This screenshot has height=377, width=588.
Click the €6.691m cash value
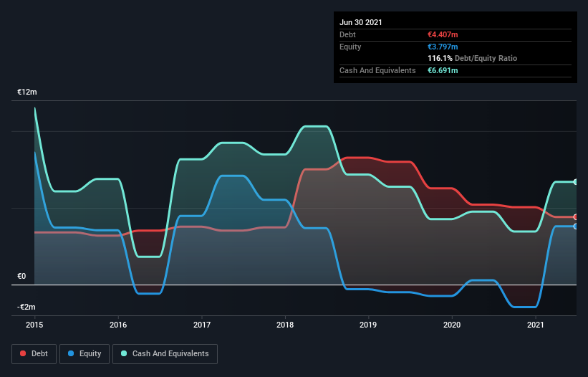pos(443,70)
